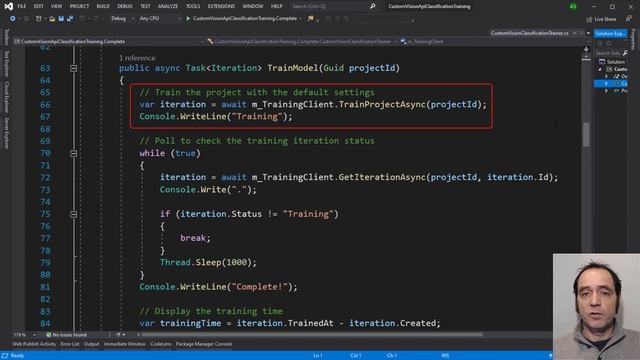Open the class navigation dropdown in editor

tap(302, 41)
